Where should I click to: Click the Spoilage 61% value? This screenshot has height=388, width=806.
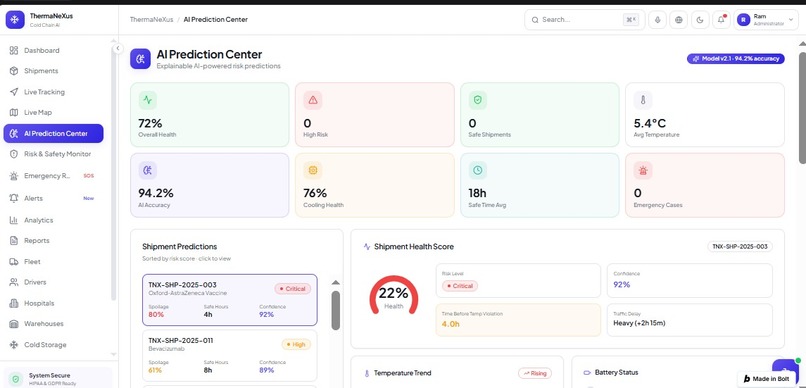point(155,370)
